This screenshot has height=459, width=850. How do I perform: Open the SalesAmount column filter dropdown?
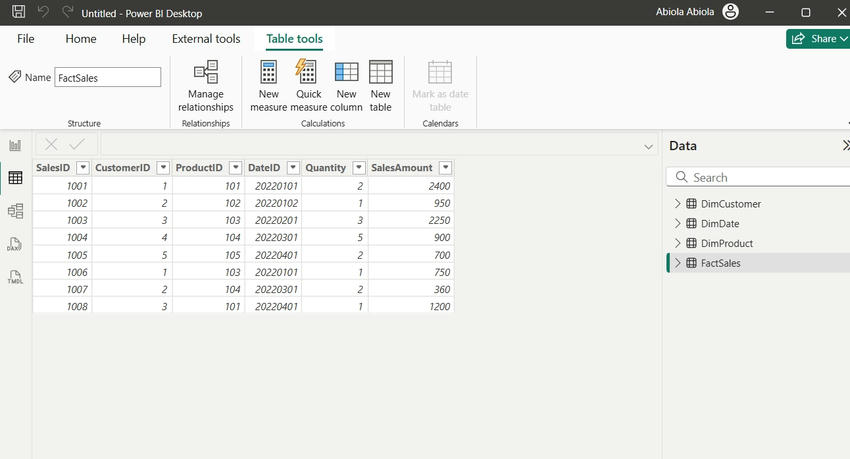coord(445,167)
